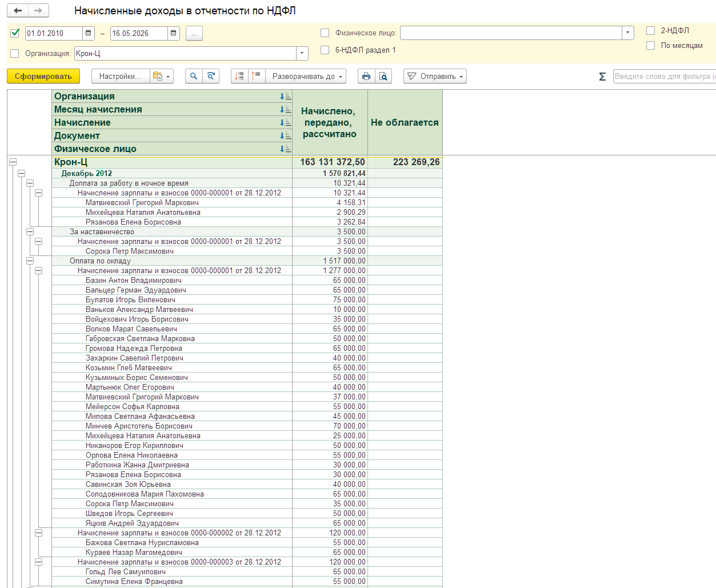This screenshot has width=716, height=588.
Task: Sort by Физическое лицо header icon
Action: coord(285,149)
